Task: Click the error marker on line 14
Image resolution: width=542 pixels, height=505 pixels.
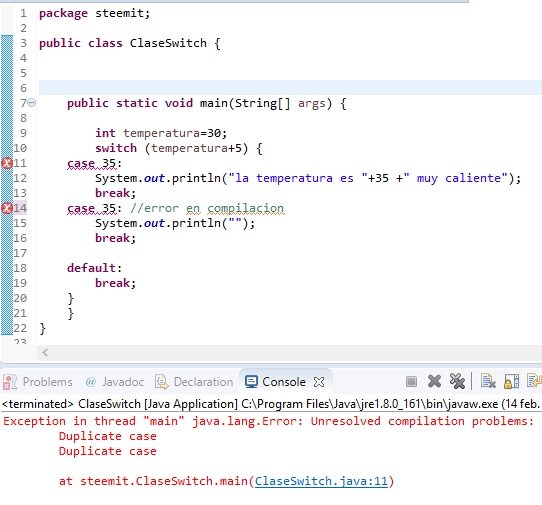Action: click(x=7, y=208)
